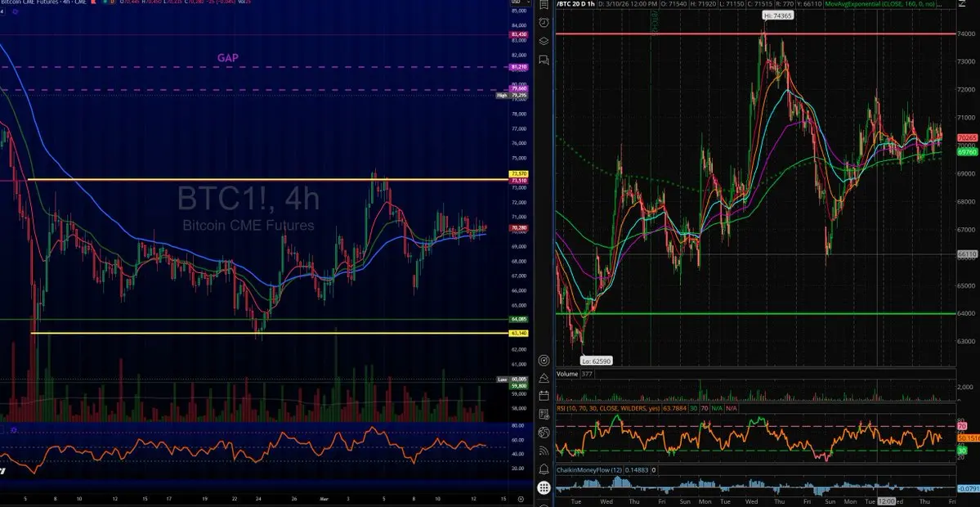Collapse indicator legend with the 4 badge
The height and width of the screenshot is (507, 980).
[2, 11]
